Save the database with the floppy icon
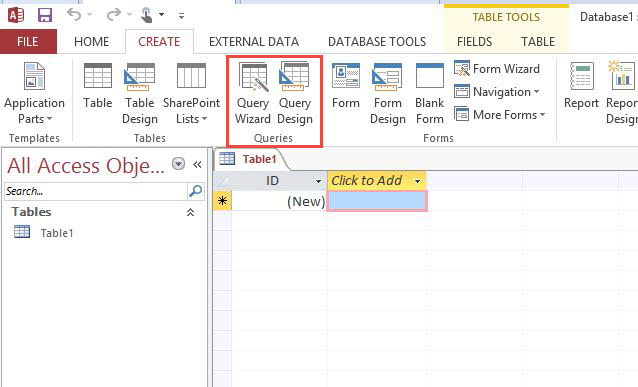This screenshot has height=387, width=638. point(45,15)
